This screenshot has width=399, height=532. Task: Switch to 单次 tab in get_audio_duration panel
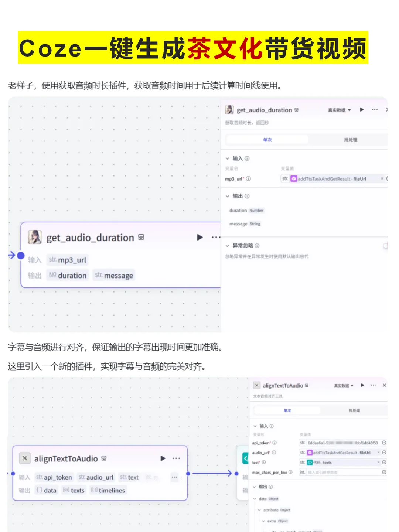pyautogui.click(x=267, y=140)
